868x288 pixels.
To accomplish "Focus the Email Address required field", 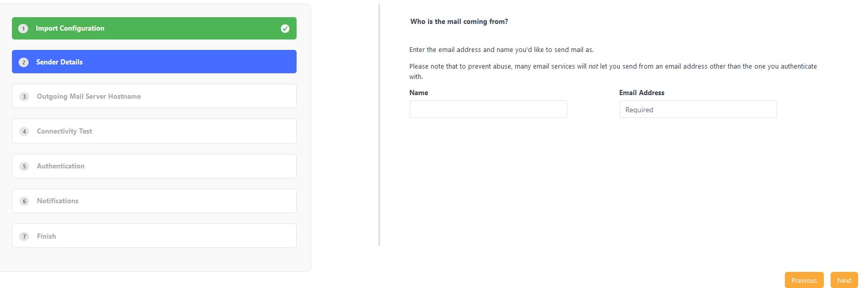I will pyautogui.click(x=698, y=109).
